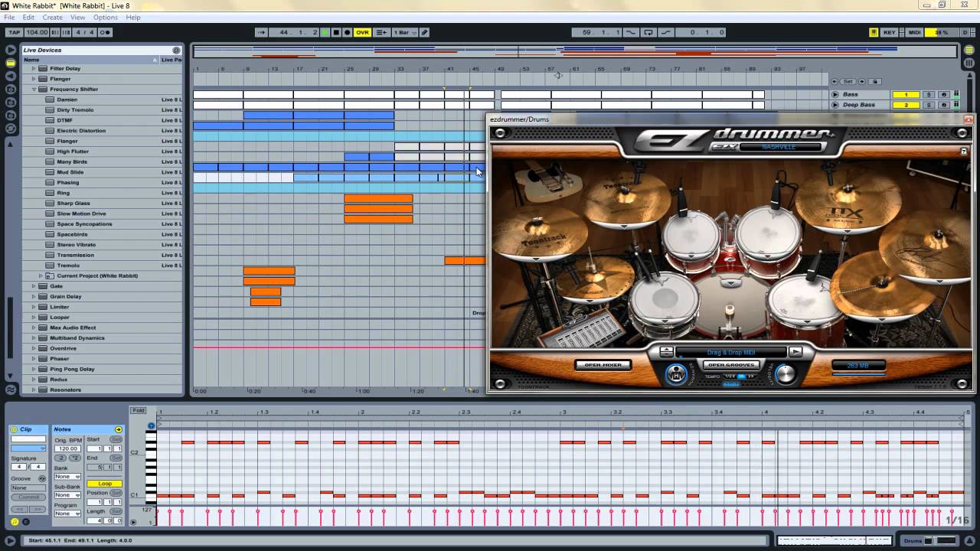Expand the Ping Pong Delay folder
980x551 pixels.
point(34,369)
